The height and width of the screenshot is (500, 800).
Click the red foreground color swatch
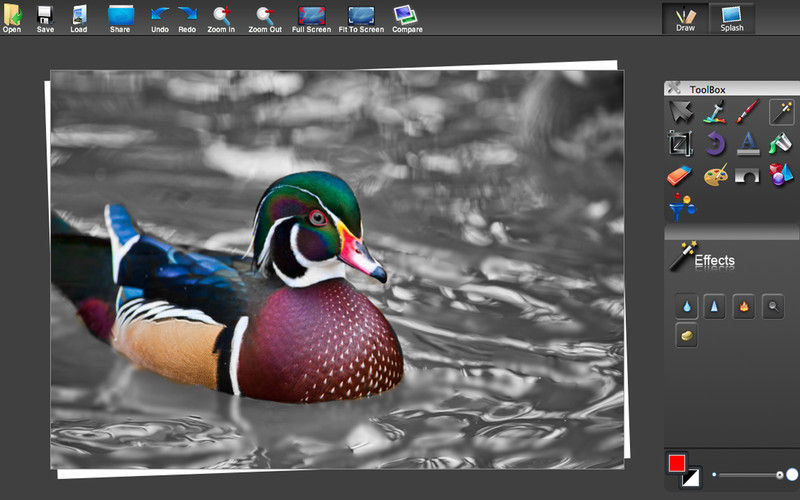(677, 463)
